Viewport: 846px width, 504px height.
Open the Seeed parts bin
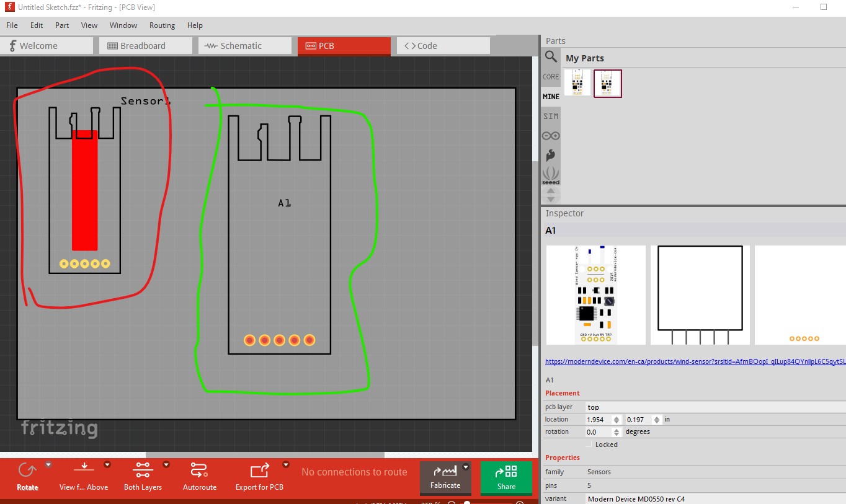(551, 175)
